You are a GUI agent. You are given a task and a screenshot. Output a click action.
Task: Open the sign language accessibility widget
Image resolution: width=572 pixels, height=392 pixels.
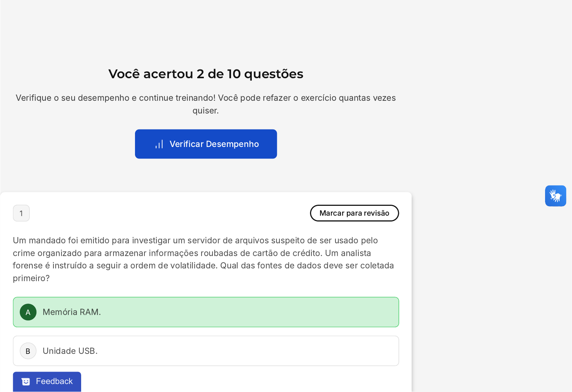(x=555, y=196)
